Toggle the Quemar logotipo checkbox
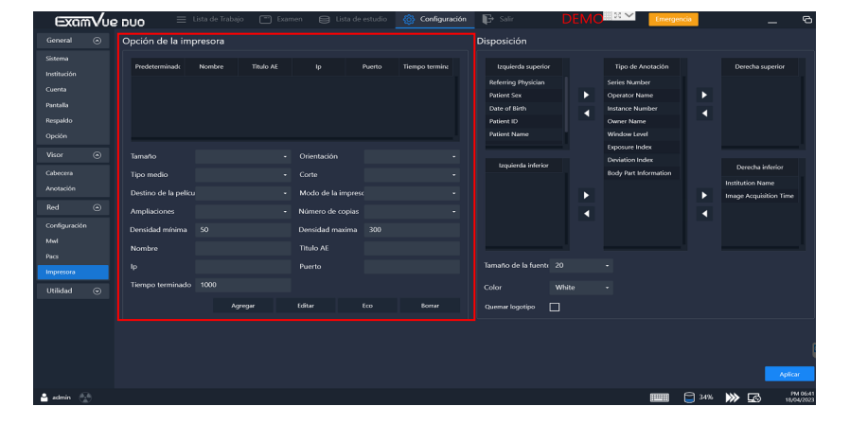This screenshot has width=868, height=424. coord(554,307)
